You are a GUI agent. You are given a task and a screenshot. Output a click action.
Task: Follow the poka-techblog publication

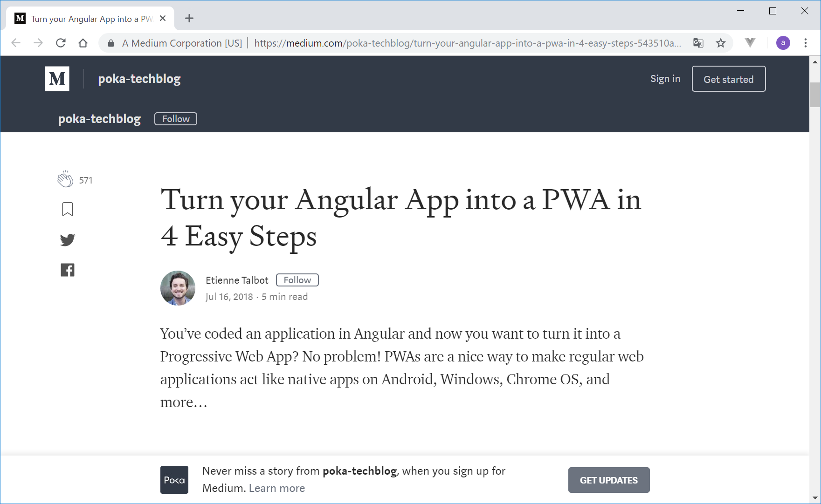pos(176,119)
